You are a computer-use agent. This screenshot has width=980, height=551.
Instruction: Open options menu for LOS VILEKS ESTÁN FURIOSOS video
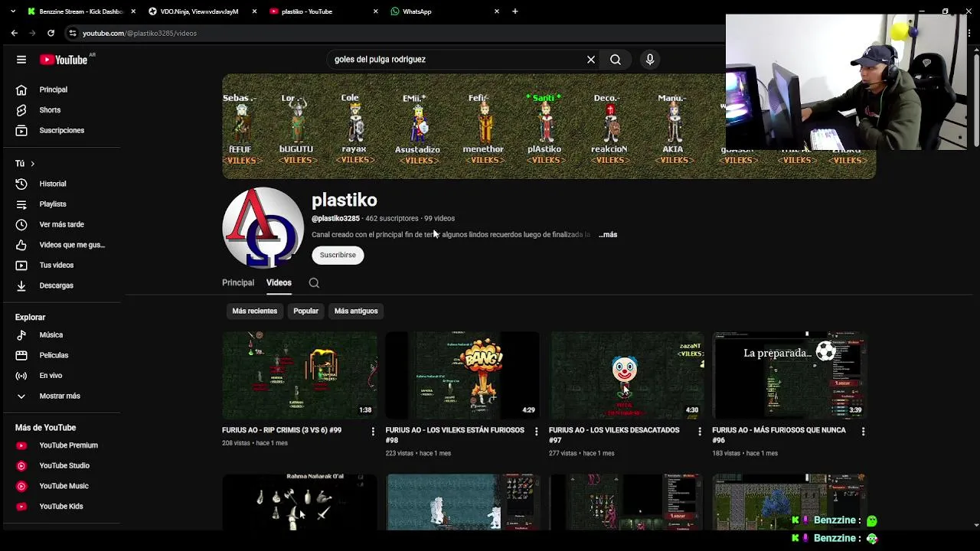[x=536, y=432]
